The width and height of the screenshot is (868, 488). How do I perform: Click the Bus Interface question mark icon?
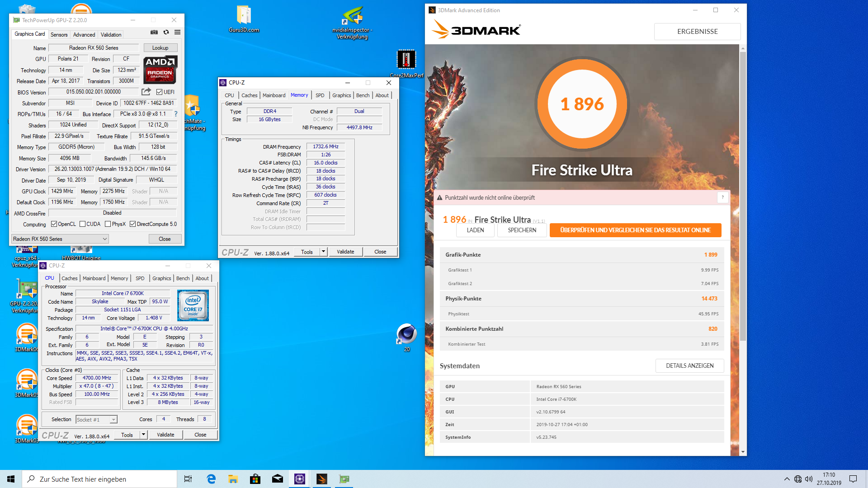pyautogui.click(x=176, y=114)
